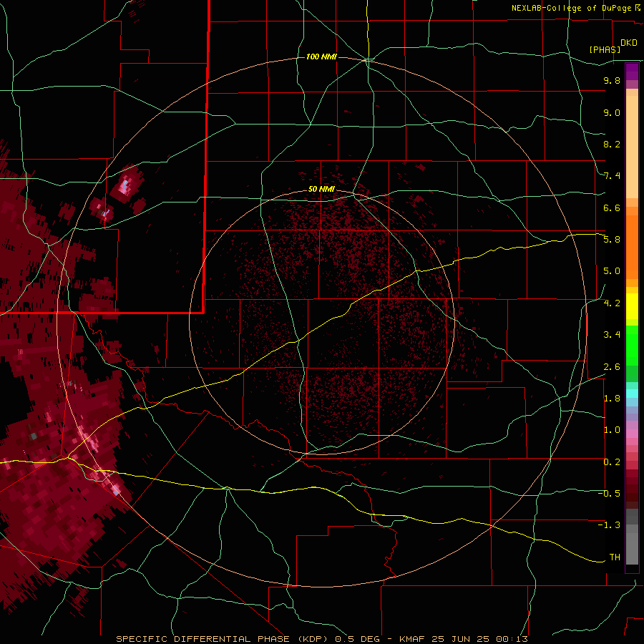Click the 1.0 value on the color scale
This screenshot has width=644, height=644.
612,430
